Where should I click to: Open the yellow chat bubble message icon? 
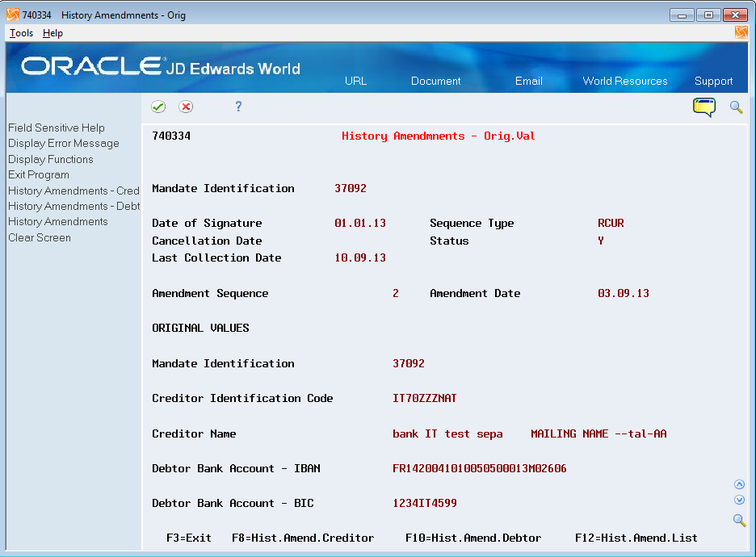pos(704,107)
